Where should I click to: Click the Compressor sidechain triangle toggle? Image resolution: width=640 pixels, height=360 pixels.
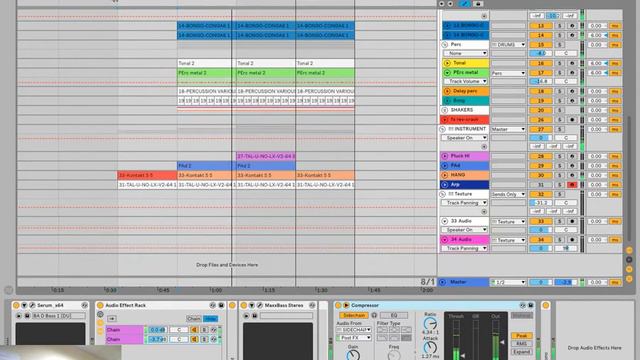tap(346, 305)
